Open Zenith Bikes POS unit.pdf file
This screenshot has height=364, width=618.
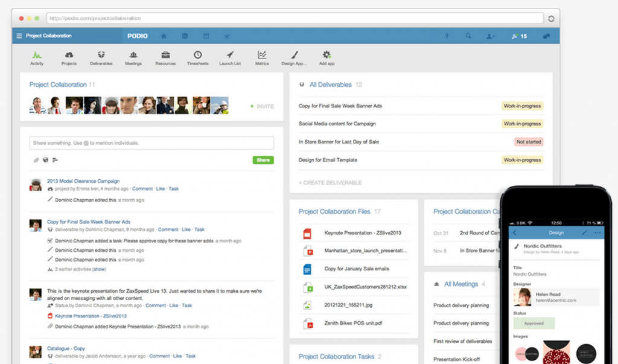(x=353, y=324)
